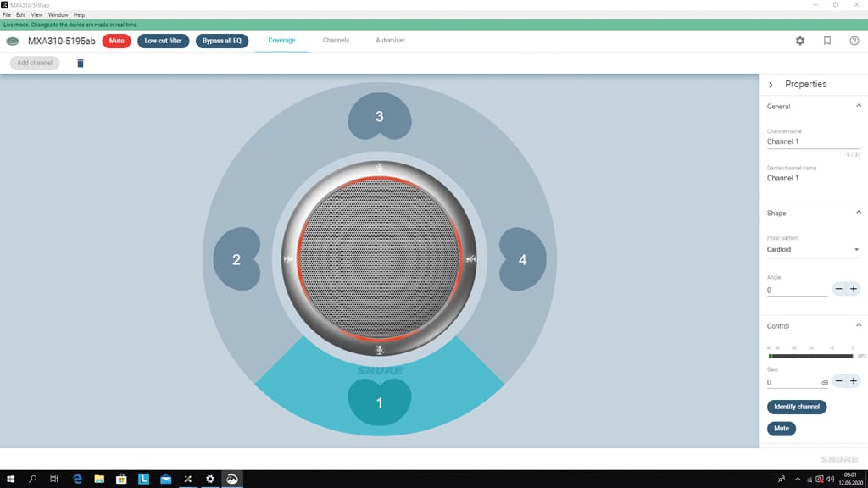
Task: Click the Add channel button
Action: (x=34, y=63)
